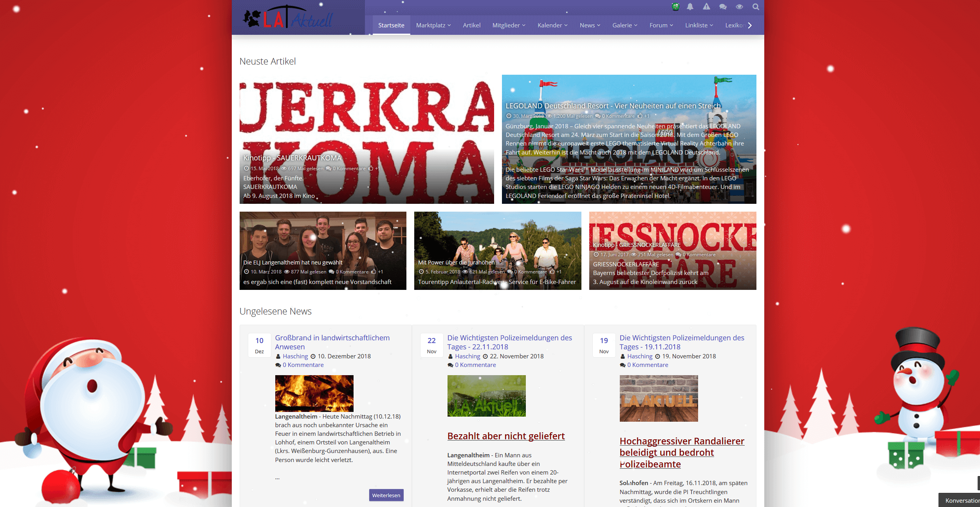This screenshot has height=507, width=980.
Task: Open conversations speech bubbles icon
Action: point(723,7)
